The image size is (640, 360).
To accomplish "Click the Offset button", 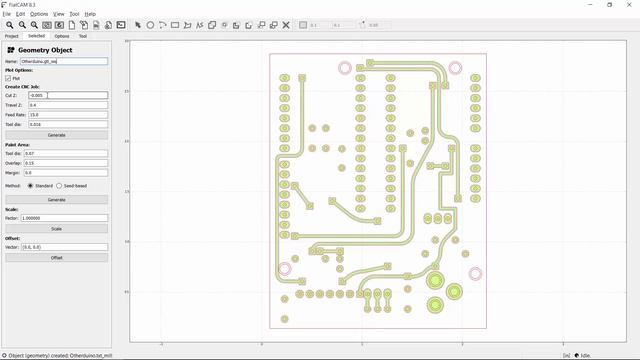I will tap(56, 258).
